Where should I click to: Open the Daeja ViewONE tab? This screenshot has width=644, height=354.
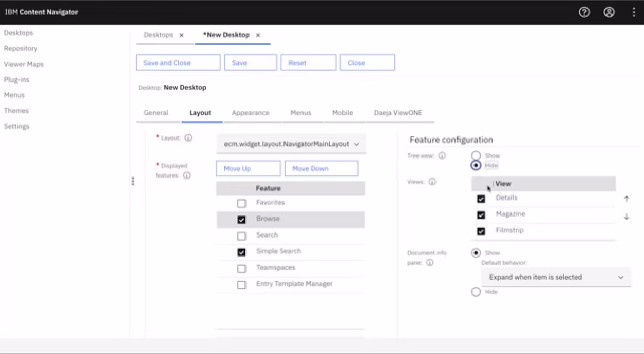pos(398,113)
